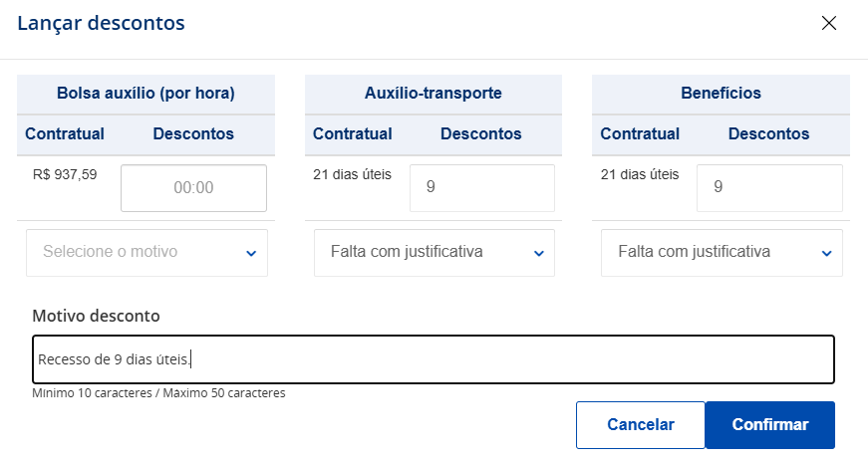Click the Motivo desconto text box
This screenshot has width=868, height=462.
pos(434,359)
